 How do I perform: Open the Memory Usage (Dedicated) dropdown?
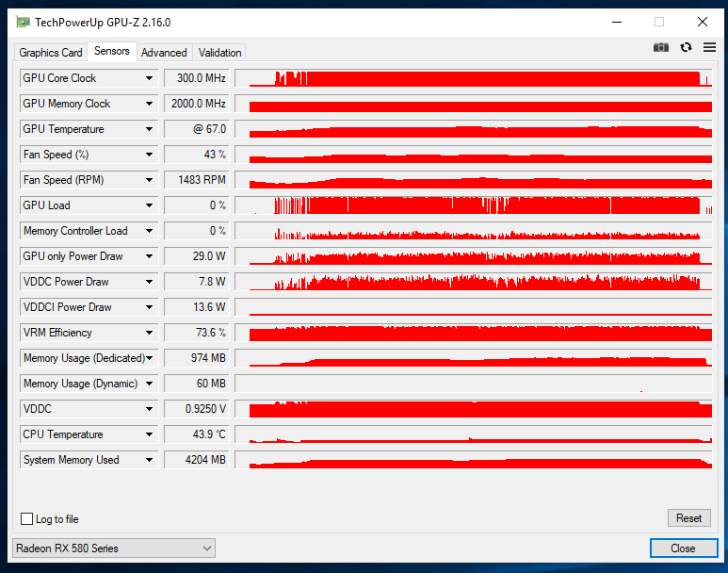click(x=149, y=358)
